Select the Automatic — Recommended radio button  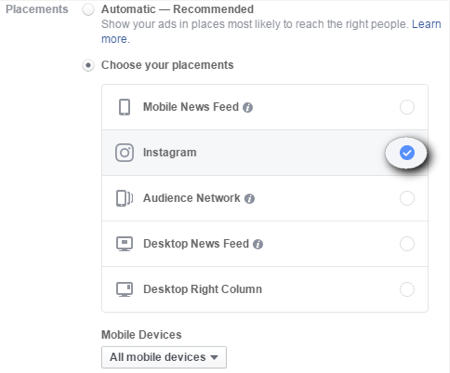point(88,9)
